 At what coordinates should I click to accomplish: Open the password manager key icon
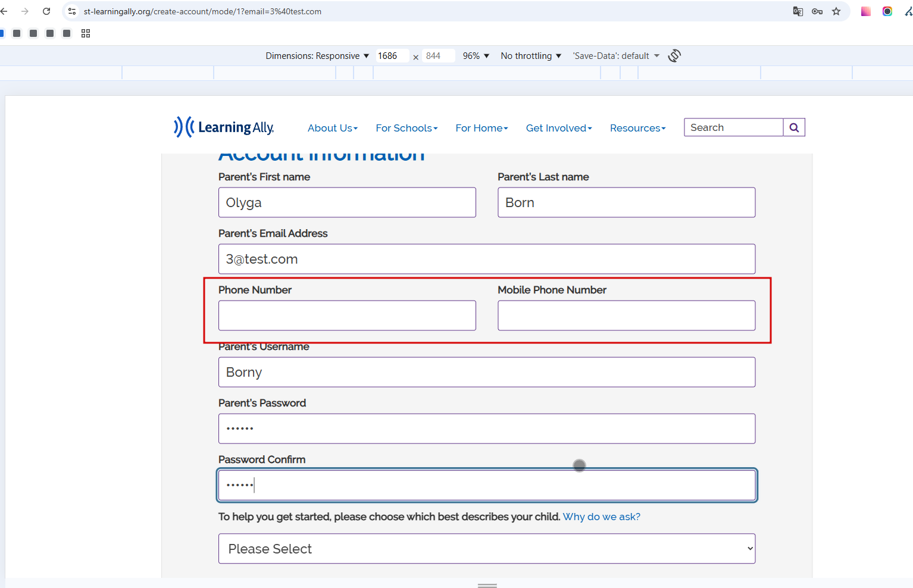click(817, 11)
